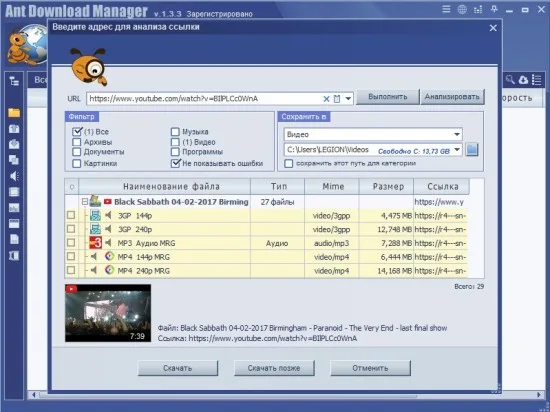The image size is (550, 412).
Task: Click the Скачать button
Action: tap(177, 368)
